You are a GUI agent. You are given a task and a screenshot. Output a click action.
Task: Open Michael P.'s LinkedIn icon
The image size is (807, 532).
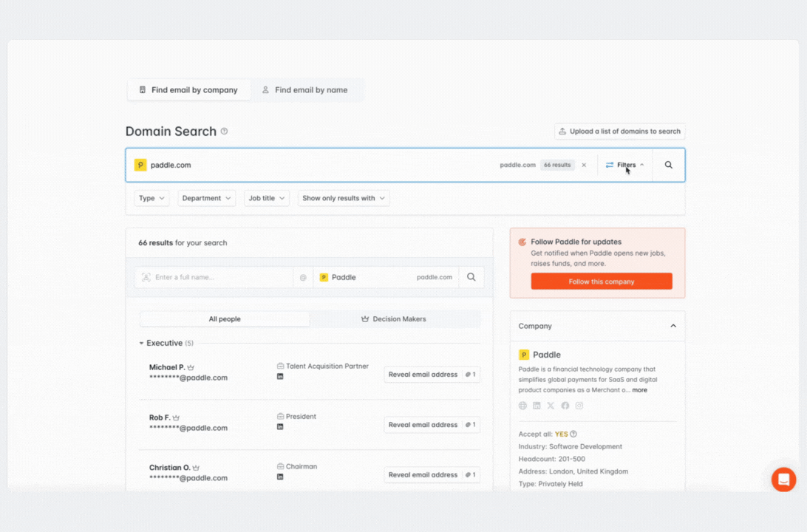pyautogui.click(x=280, y=377)
